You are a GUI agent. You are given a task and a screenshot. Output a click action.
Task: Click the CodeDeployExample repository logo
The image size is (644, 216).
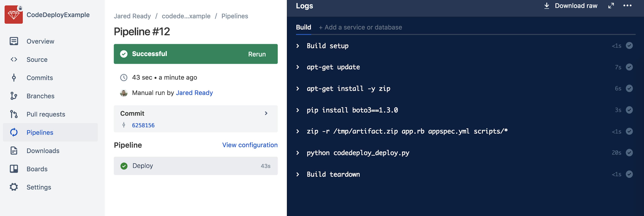[13, 14]
